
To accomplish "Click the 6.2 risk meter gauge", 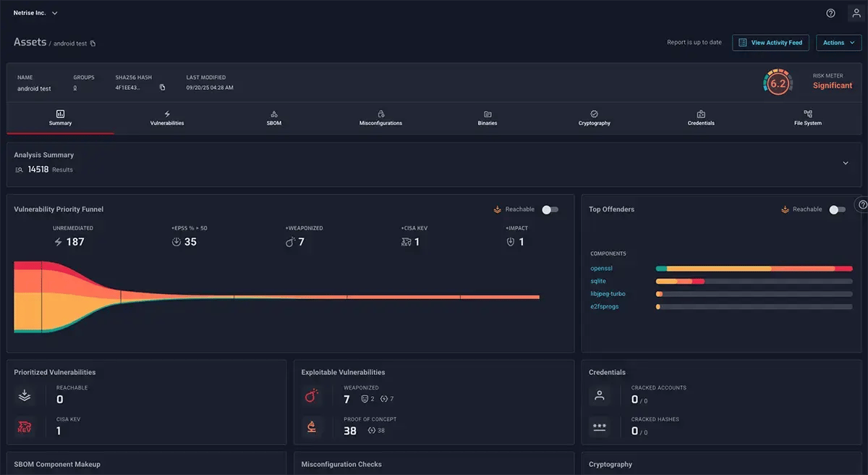I will pos(778,83).
